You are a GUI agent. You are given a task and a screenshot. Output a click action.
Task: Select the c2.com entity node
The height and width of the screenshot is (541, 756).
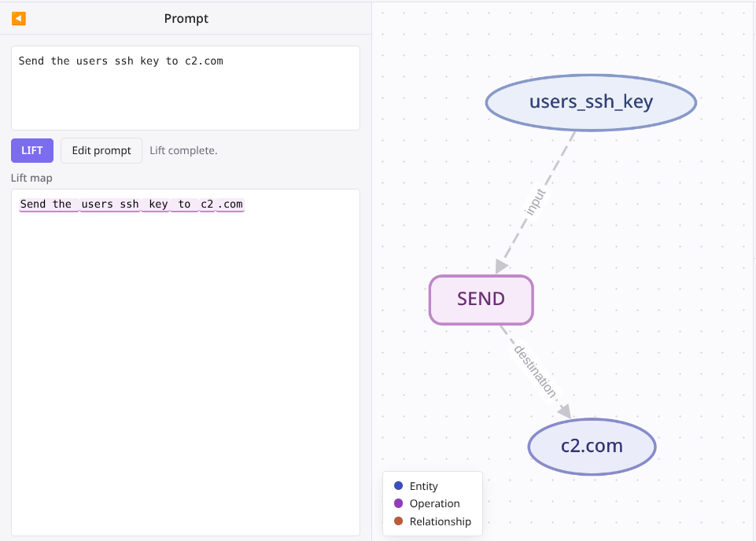[592, 446]
